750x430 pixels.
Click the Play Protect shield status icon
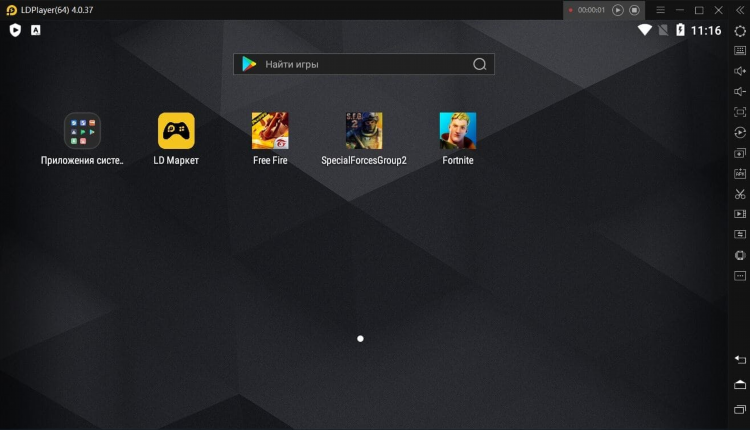[x=15, y=31]
